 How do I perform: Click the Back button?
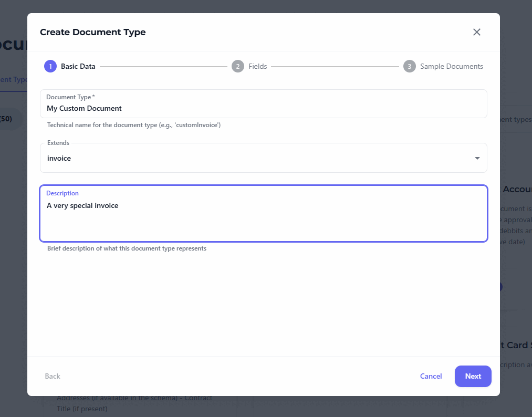[x=52, y=376]
